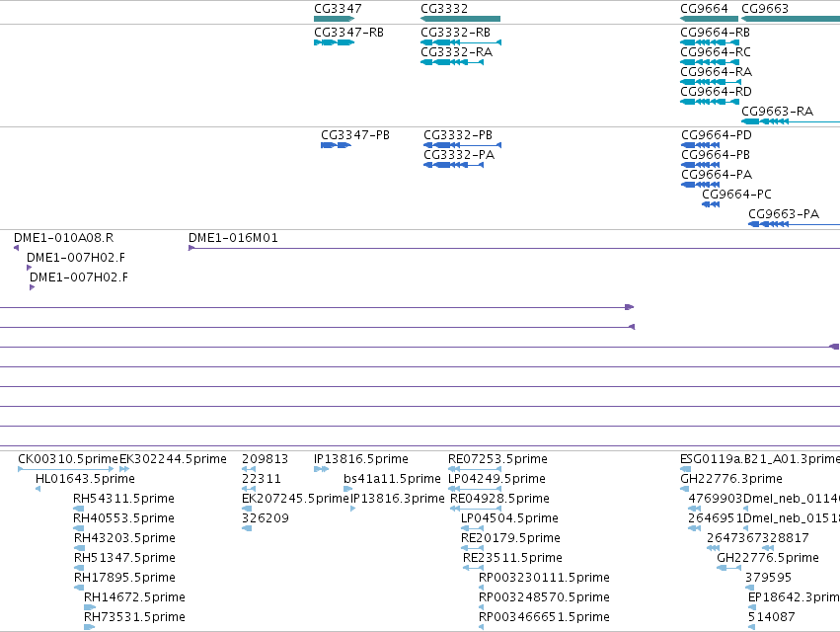Select EST RE04928.5prime label
The height and width of the screenshot is (632, 840).
[x=499, y=499]
